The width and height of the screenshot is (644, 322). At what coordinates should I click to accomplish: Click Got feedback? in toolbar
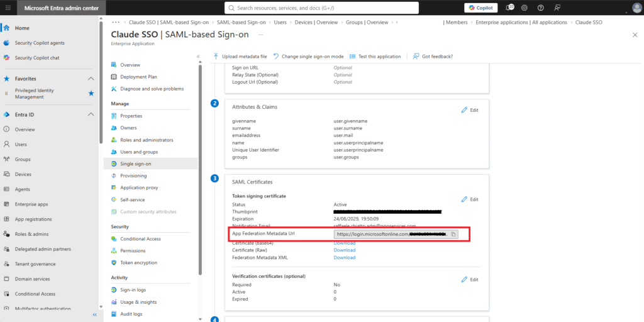(x=433, y=56)
